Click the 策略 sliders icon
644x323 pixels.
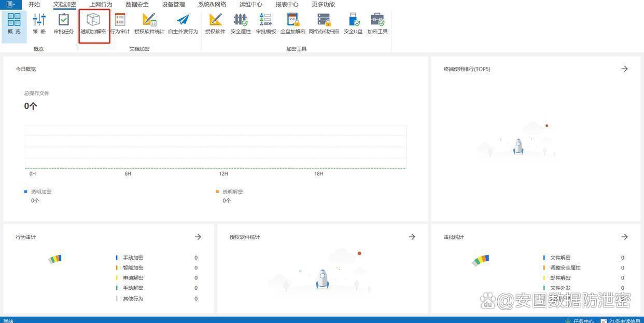click(x=39, y=24)
